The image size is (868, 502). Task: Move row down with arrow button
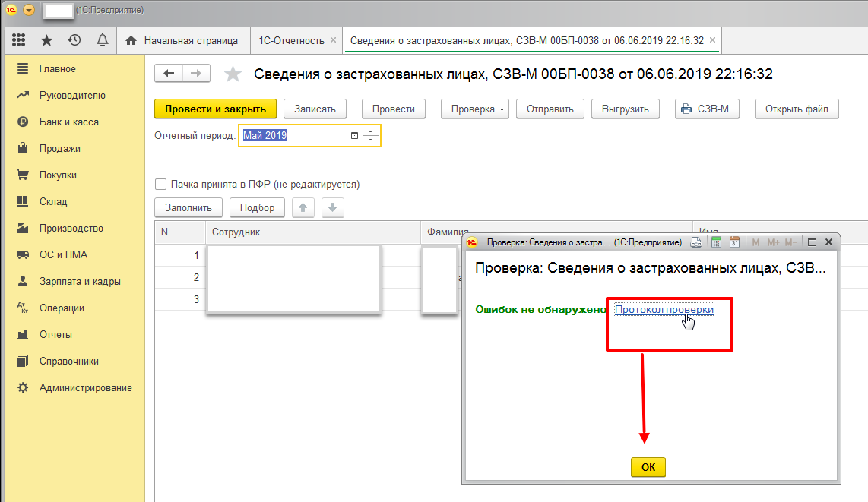[333, 207]
